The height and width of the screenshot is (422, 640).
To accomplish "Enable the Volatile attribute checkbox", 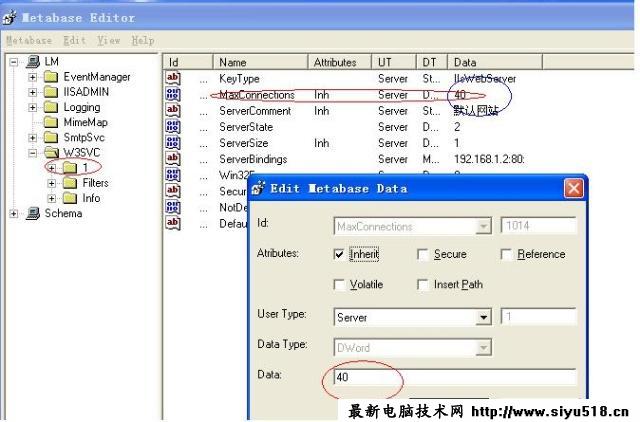I will point(339,285).
